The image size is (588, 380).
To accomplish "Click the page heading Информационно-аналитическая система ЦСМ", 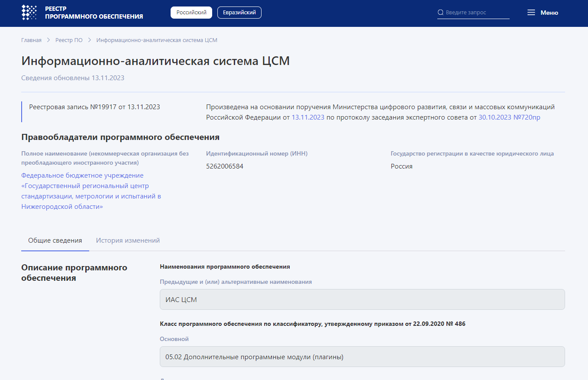I will tap(155, 61).
